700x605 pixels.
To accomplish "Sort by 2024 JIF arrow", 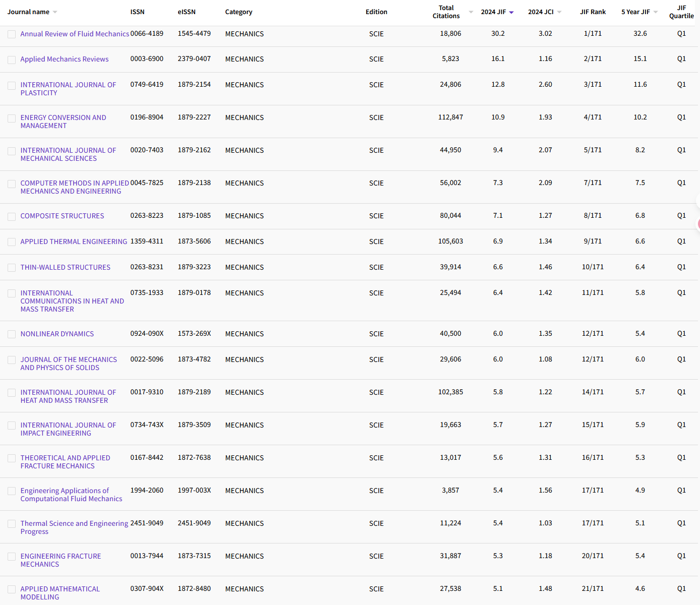I will coord(511,13).
